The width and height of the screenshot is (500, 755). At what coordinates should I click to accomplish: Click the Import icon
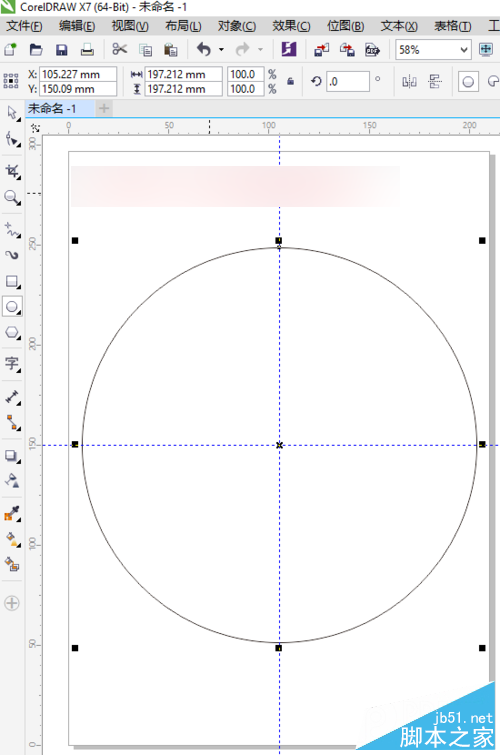(x=322, y=50)
